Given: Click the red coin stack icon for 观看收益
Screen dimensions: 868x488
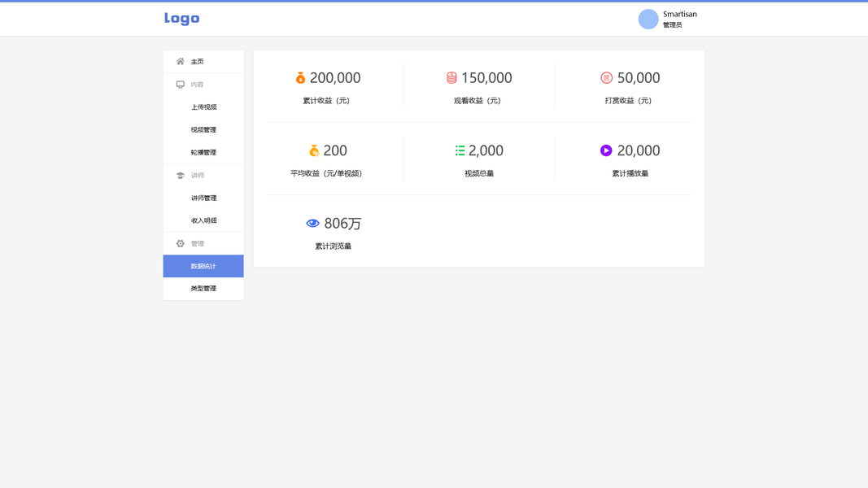Looking at the screenshot, I should click(x=451, y=78).
